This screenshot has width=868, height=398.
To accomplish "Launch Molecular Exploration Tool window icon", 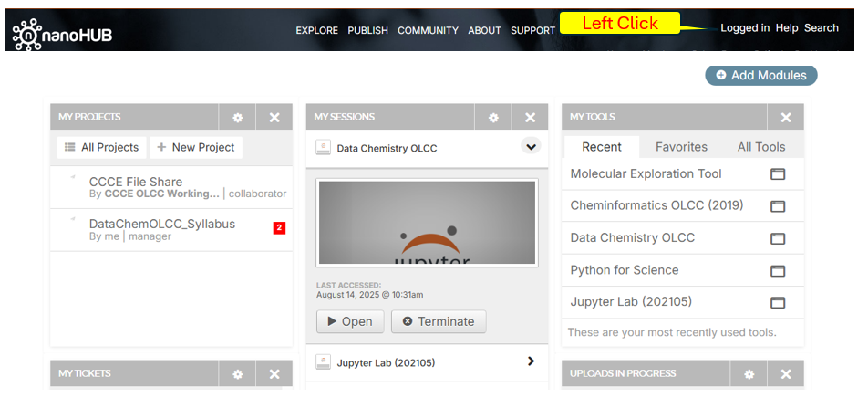I will (778, 174).
